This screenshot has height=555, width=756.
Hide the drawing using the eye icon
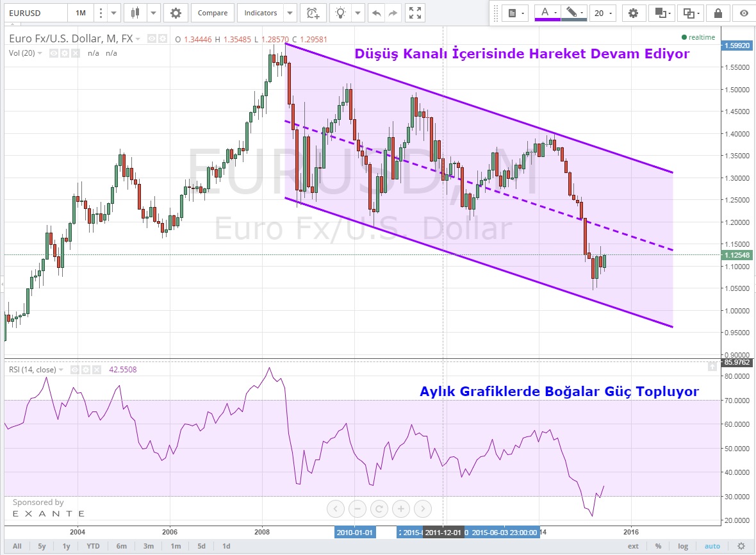coord(743,13)
